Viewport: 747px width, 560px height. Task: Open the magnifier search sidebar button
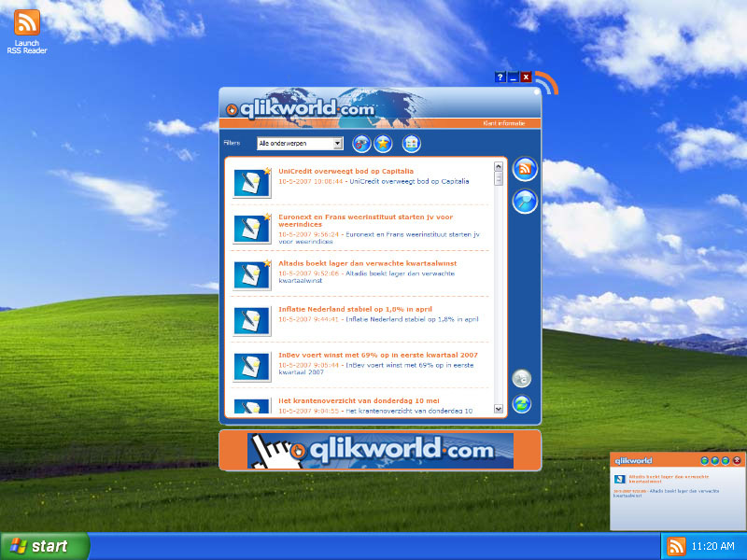(x=525, y=201)
